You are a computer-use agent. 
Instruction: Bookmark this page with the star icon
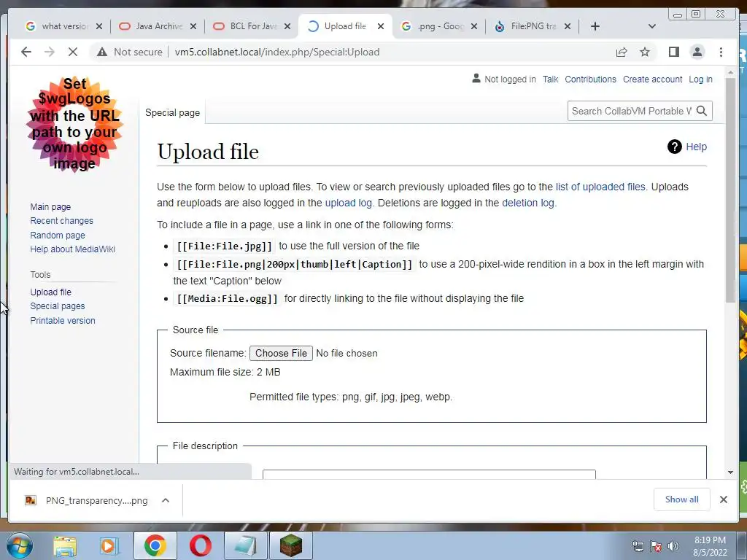[x=645, y=52]
